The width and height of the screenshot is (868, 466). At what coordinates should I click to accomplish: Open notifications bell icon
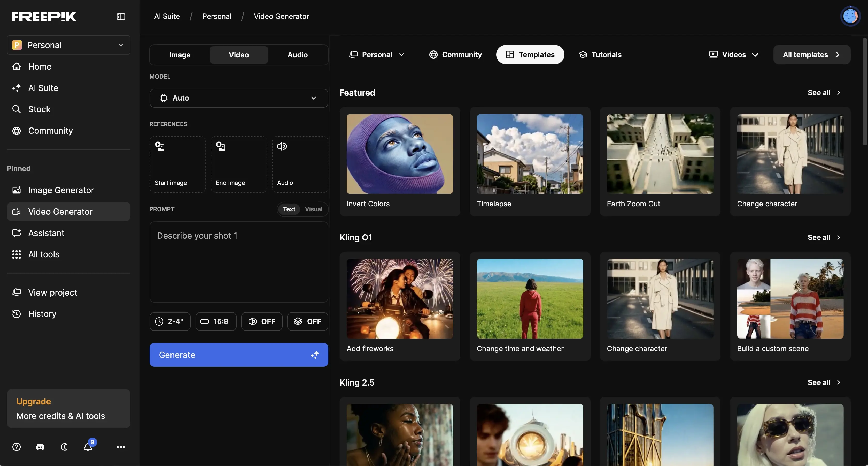click(88, 447)
